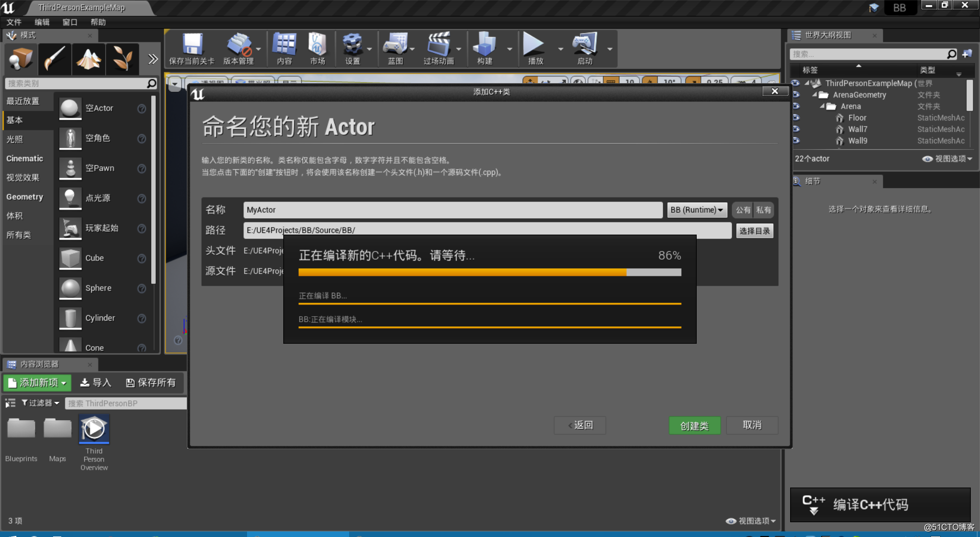Open Third Person Overview thumbnail
This screenshot has height=537, width=980.
[x=94, y=429]
